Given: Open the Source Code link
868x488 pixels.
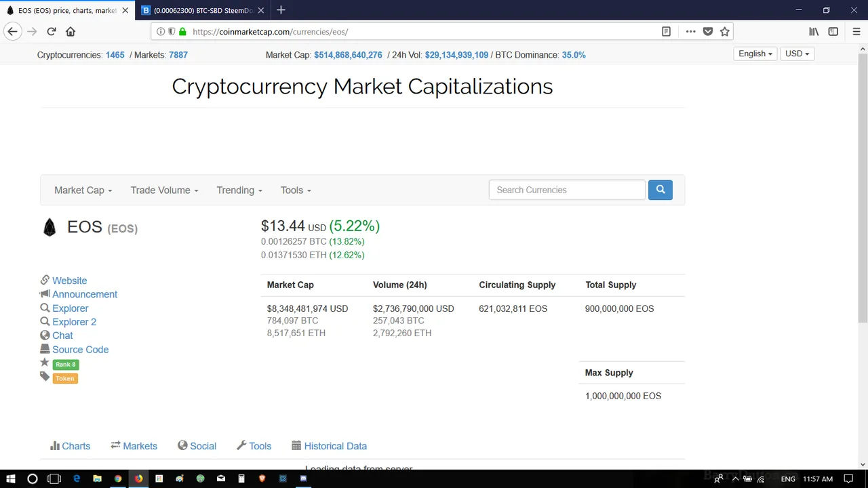Looking at the screenshot, I should [80, 350].
